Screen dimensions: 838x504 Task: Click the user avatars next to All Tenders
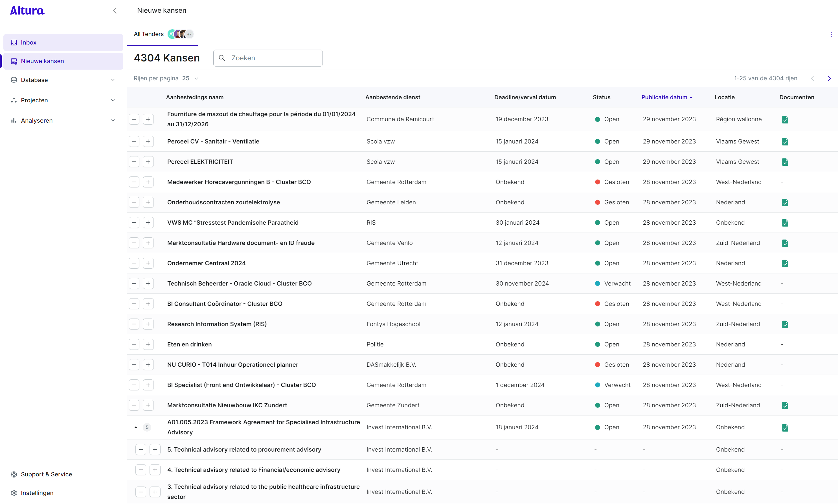point(181,34)
